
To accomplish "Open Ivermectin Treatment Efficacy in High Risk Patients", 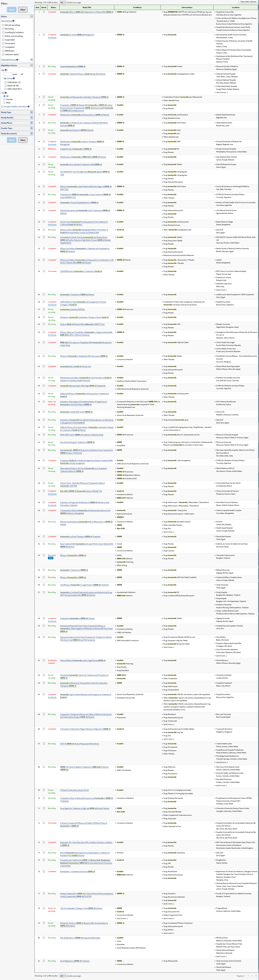I will pos(83,74).
